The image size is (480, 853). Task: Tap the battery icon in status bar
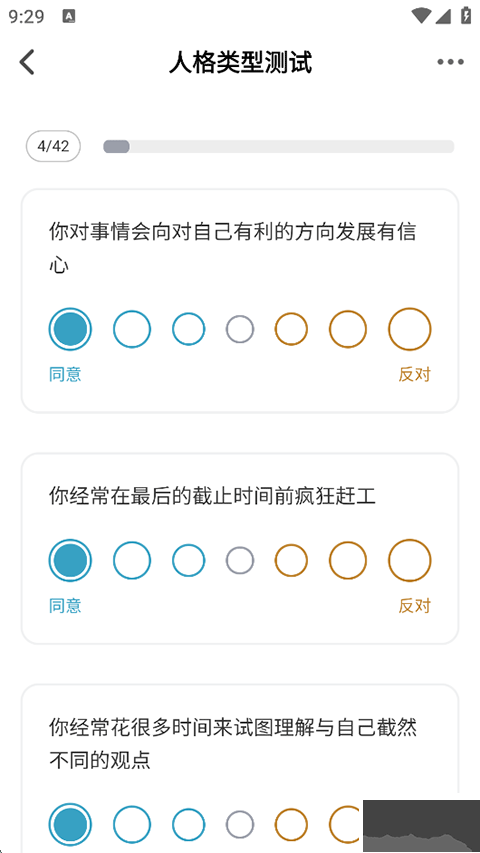click(x=466, y=15)
